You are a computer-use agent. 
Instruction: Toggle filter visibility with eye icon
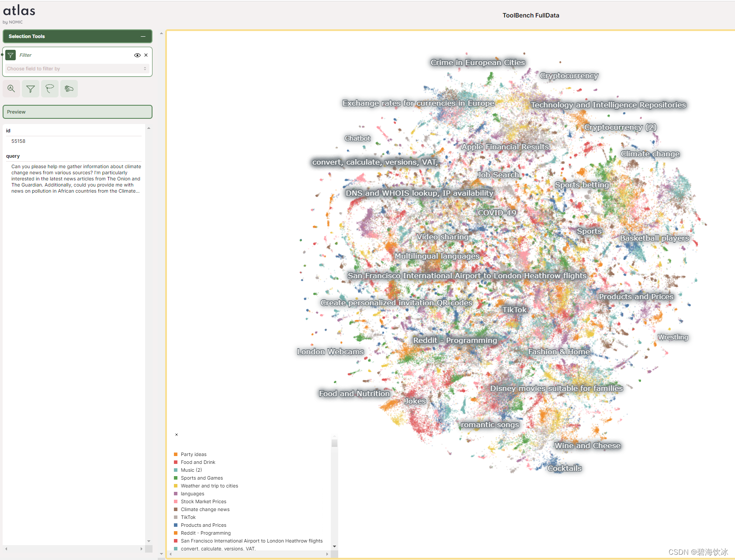[137, 55]
